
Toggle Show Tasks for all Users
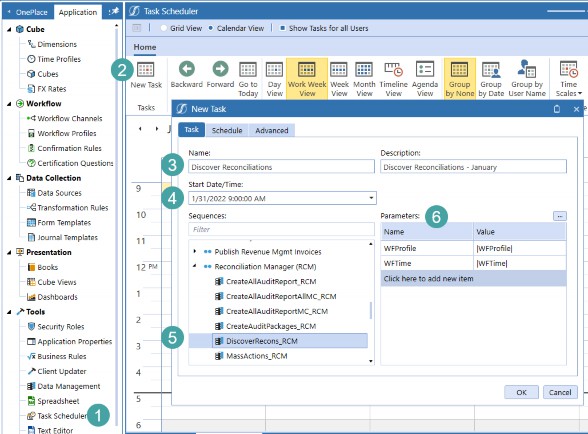(x=283, y=28)
